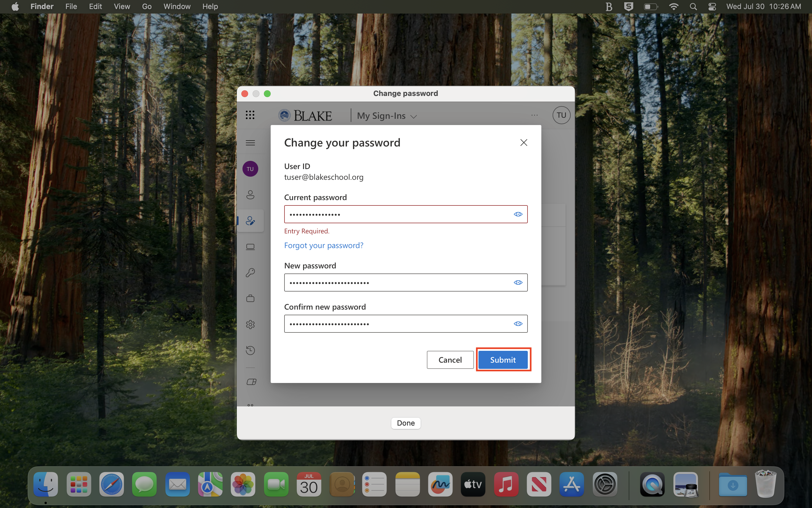Open the File menu
Viewport: 812px width, 508px height.
point(71,6)
